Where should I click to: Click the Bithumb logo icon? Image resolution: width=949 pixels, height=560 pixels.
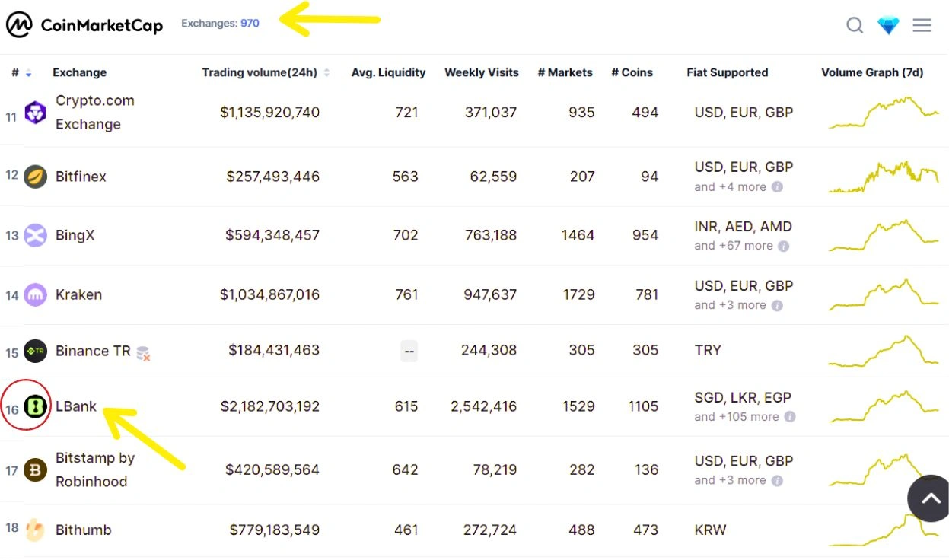pos(35,530)
